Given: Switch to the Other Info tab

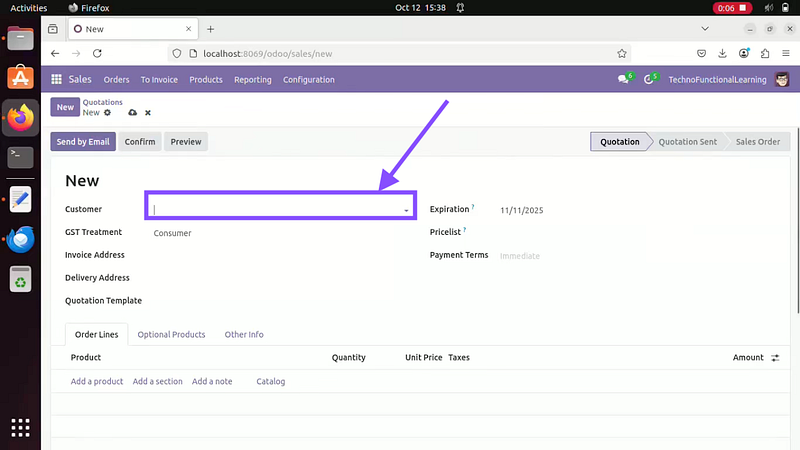Looking at the screenshot, I should [244, 334].
